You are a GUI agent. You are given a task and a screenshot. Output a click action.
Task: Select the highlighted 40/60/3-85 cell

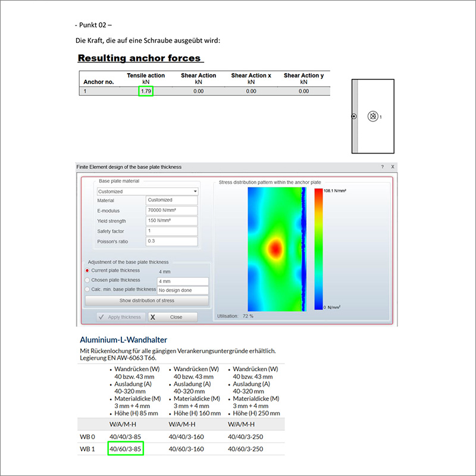(x=124, y=449)
